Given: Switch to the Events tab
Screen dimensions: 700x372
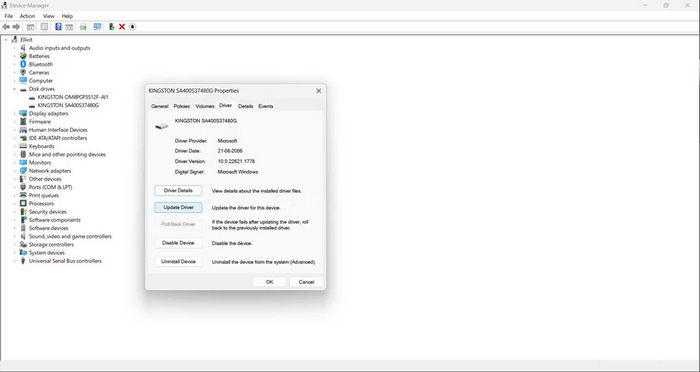Looking at the screenshot, I should click(x=266, y=106).
